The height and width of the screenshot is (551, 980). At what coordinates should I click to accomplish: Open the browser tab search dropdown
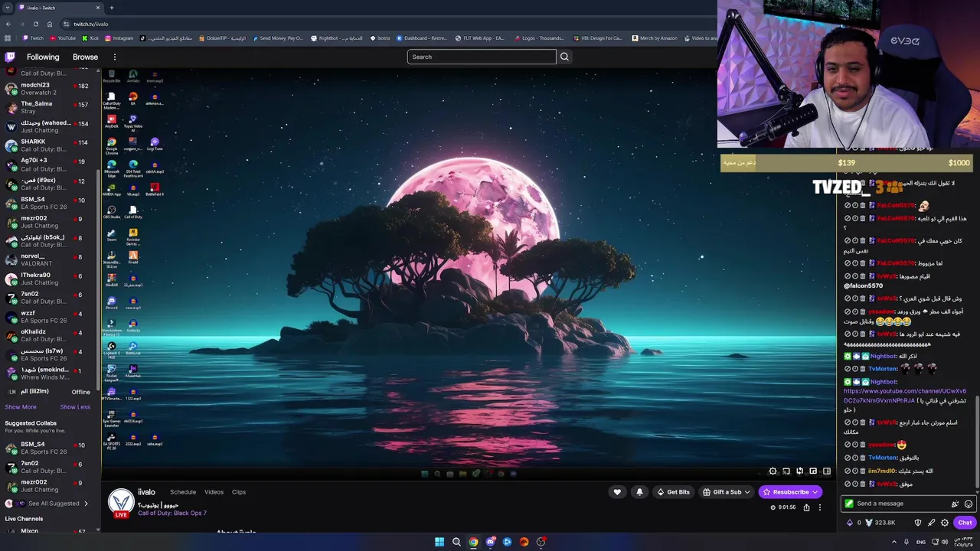coord(8,8)
